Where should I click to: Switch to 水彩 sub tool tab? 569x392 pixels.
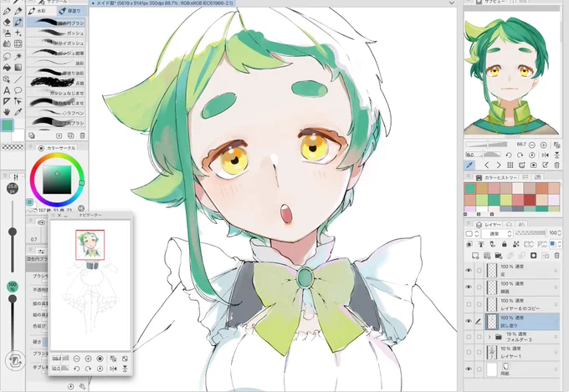coord(41,11)
